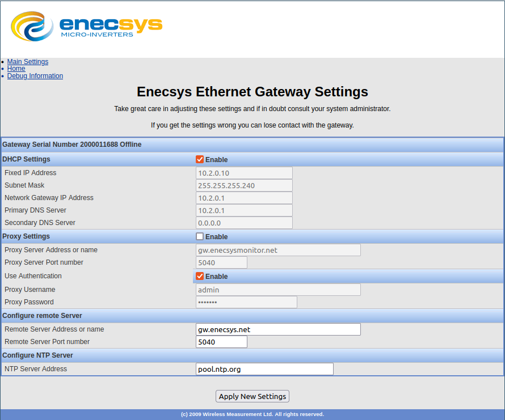Edit the NTP Server Address field
This screenshot has width=505, height=420.
pyautogui.click(x=264, y=369)
